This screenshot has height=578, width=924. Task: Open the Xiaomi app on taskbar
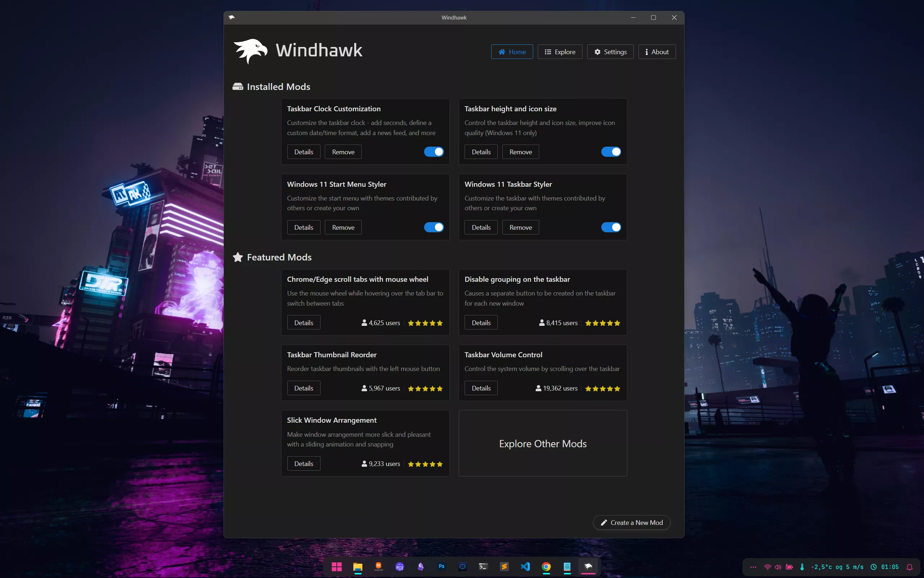pos(378,566)
